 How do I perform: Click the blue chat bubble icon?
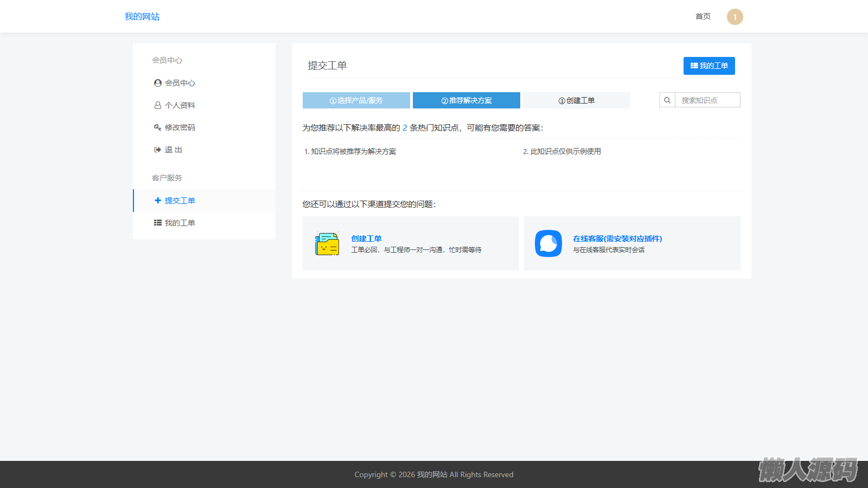(548, 243)
